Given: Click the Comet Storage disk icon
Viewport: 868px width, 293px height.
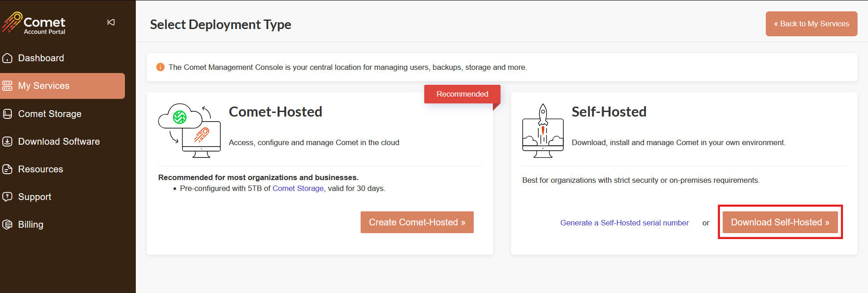Looking at the screenshot, I should pos(7,114).
